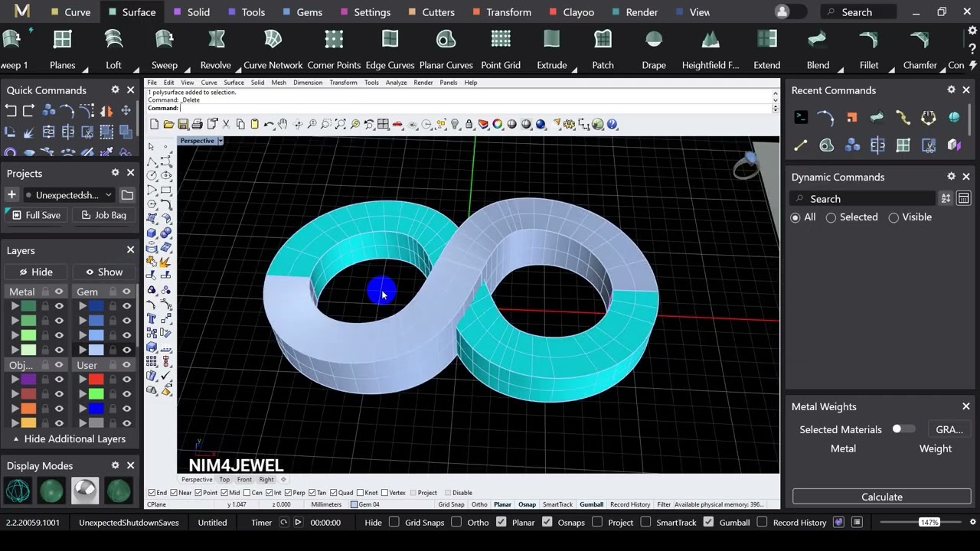980x551 pixels.
Task: Adjust the zoom slider showing 147%
Action: pyautogui.click(x=928, y=522)
